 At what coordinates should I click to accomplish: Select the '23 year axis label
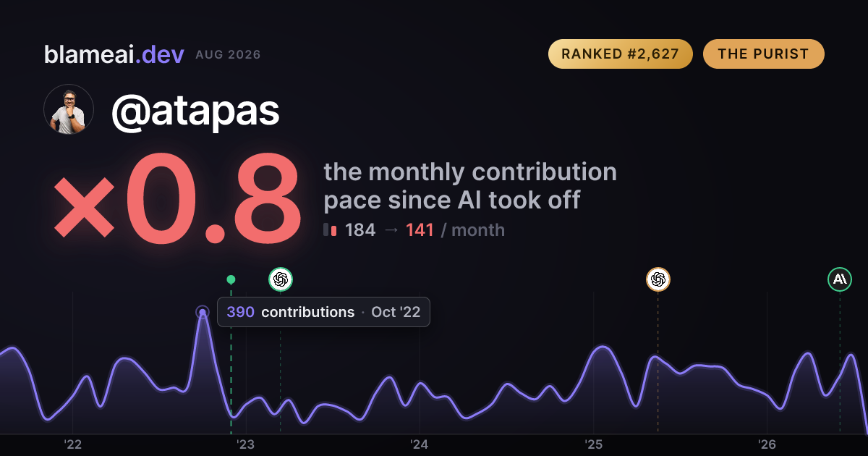point(246,444)
